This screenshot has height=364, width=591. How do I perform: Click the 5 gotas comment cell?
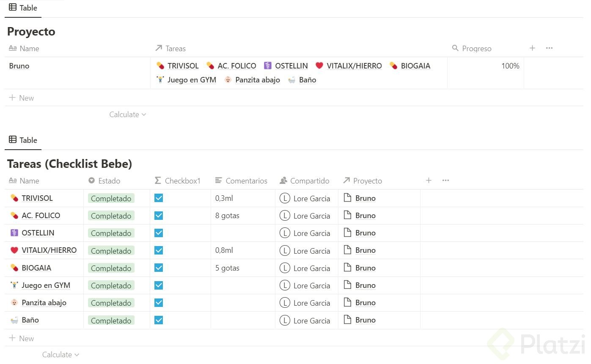point(227,268)
